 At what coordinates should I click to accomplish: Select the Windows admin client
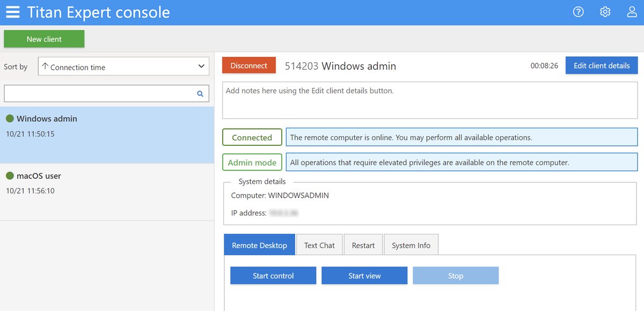(x=107, y=135)
